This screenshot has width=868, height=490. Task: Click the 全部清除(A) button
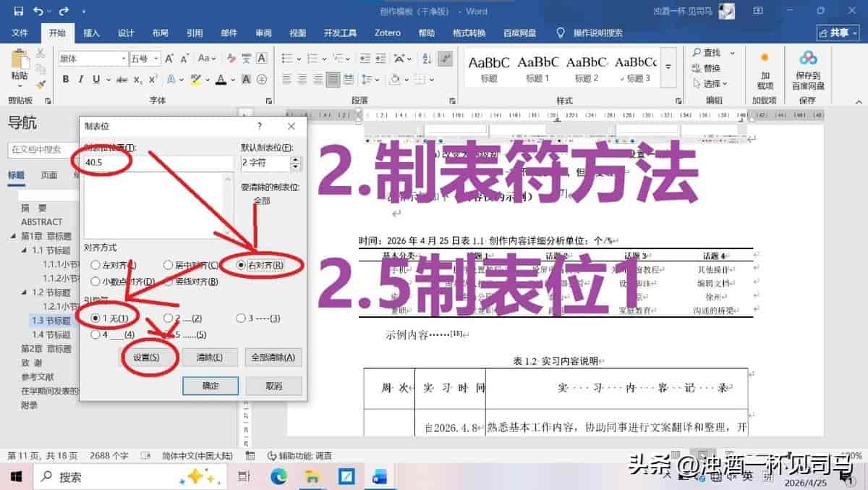pyautogui.click(x=273, y=358)
